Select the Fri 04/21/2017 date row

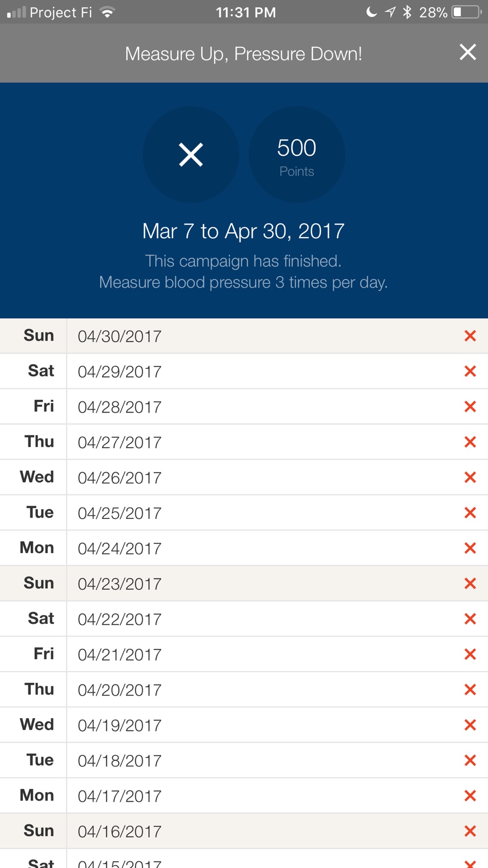click(x=244, y=654)
